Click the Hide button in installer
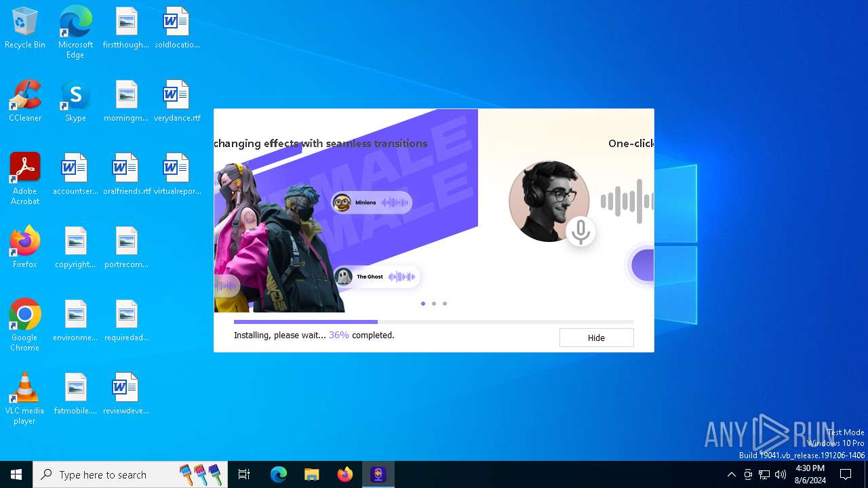The width and height of the screenshot is (868, 488). click(x=596, y=338)
